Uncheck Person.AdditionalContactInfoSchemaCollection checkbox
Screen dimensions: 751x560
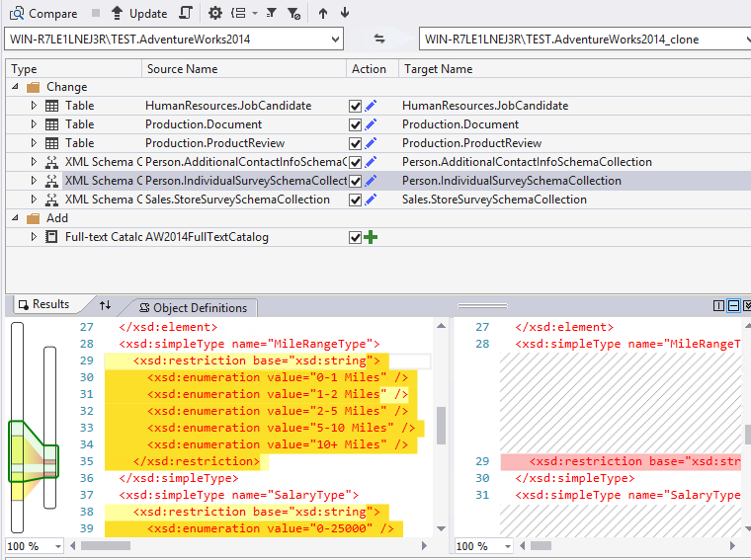355,163
